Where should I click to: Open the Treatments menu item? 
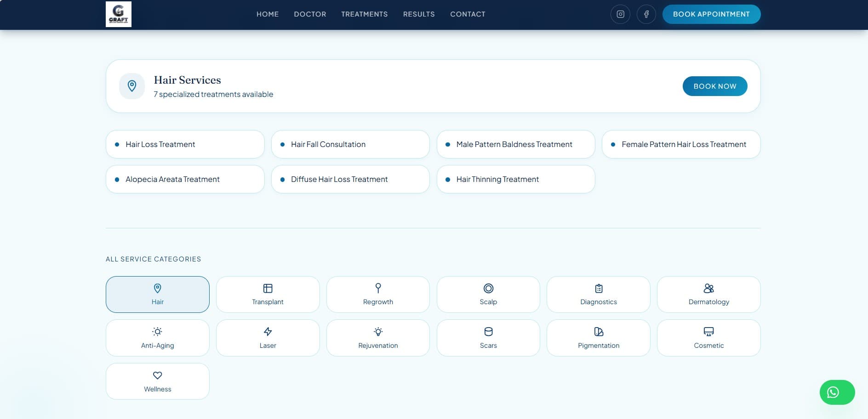[365, 14]
